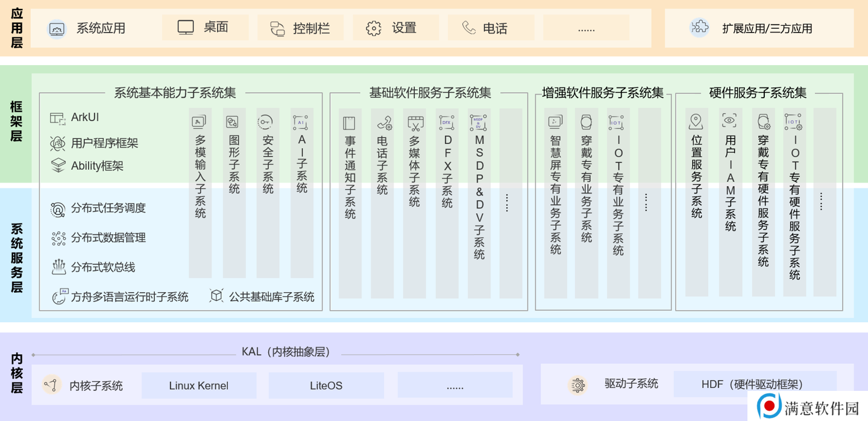This screenshot has height=421, width=868.
Task: Click the 方舟多语言运行时子系统 icon
Action: click(x=60, y=296)
